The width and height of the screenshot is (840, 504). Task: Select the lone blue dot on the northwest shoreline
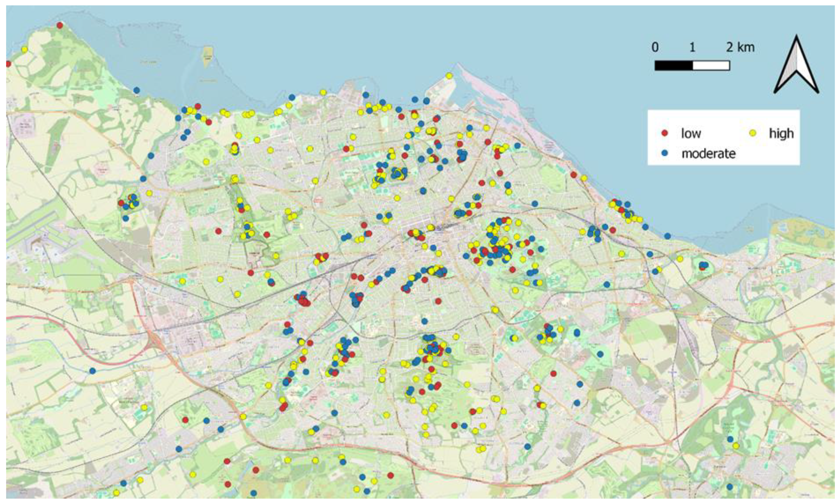[137, 90]
